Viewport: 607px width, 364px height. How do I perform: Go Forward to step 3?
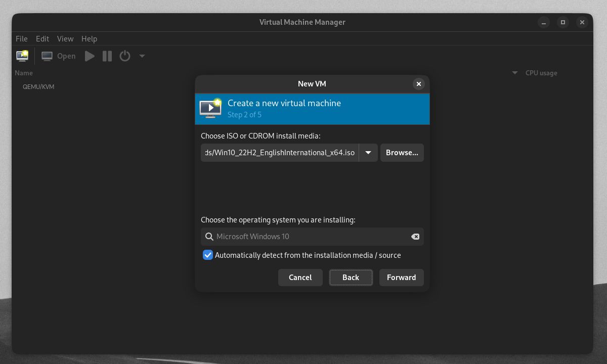[401, 277]
